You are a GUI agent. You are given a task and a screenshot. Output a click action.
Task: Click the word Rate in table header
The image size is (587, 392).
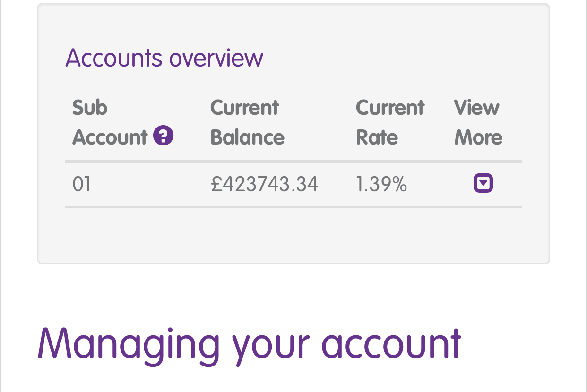coord(377,137)
